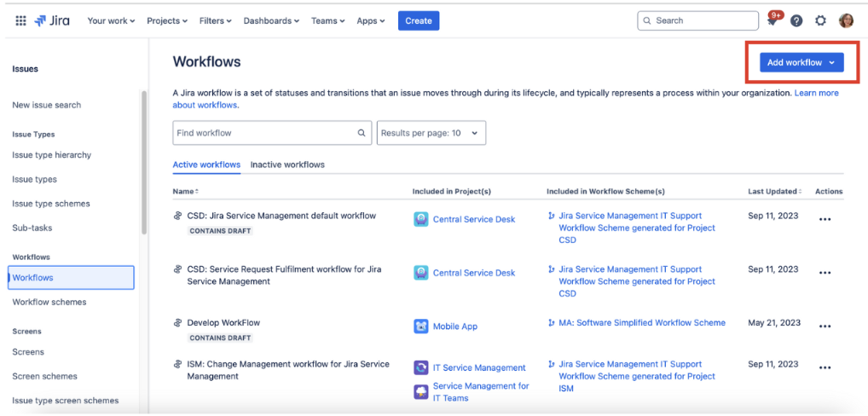Open the user profile avatar
Screen dimensions: 868x416
846,21
